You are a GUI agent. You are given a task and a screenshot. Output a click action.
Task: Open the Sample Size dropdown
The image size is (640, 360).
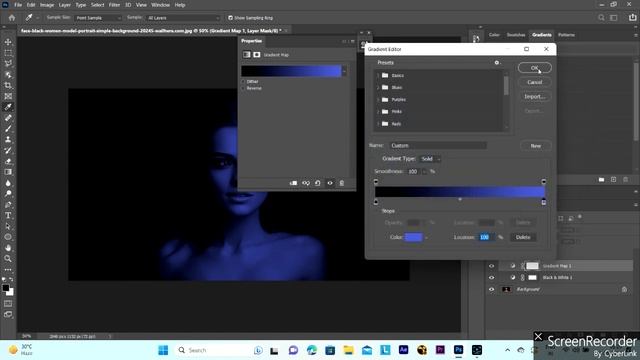98,18
